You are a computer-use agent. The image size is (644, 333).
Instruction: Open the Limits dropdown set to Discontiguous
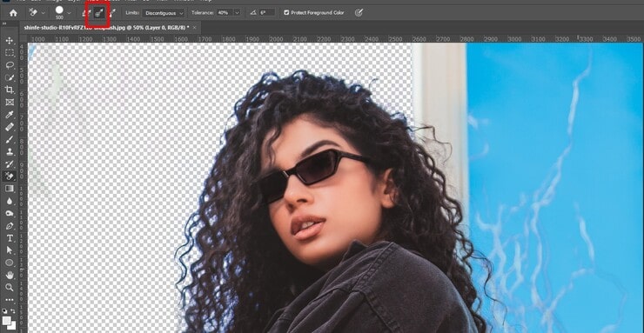point(164,13)
